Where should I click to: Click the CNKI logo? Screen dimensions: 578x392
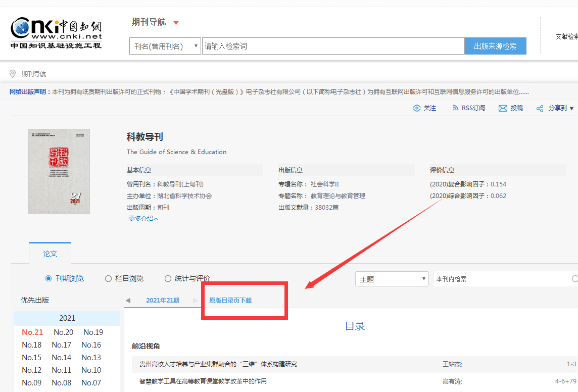(56, 33)
